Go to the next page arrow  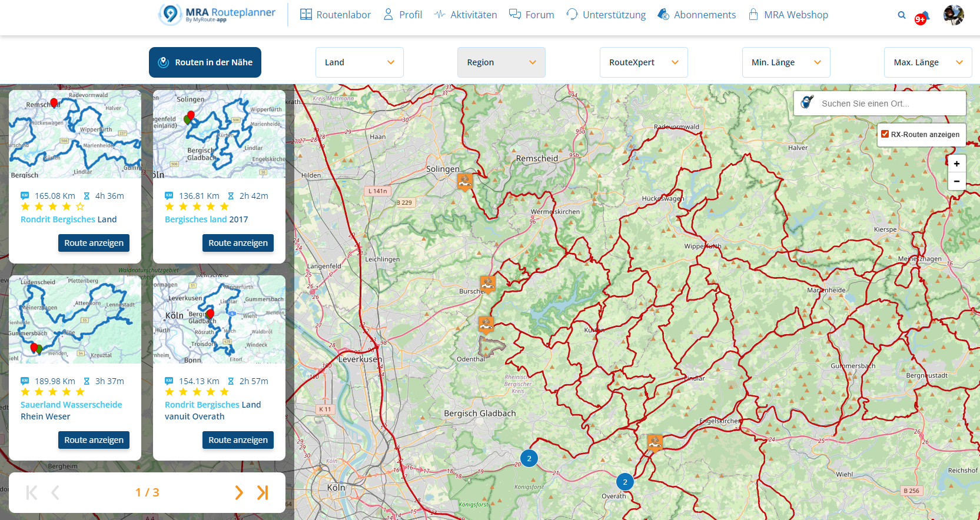[x=239, y=492]
